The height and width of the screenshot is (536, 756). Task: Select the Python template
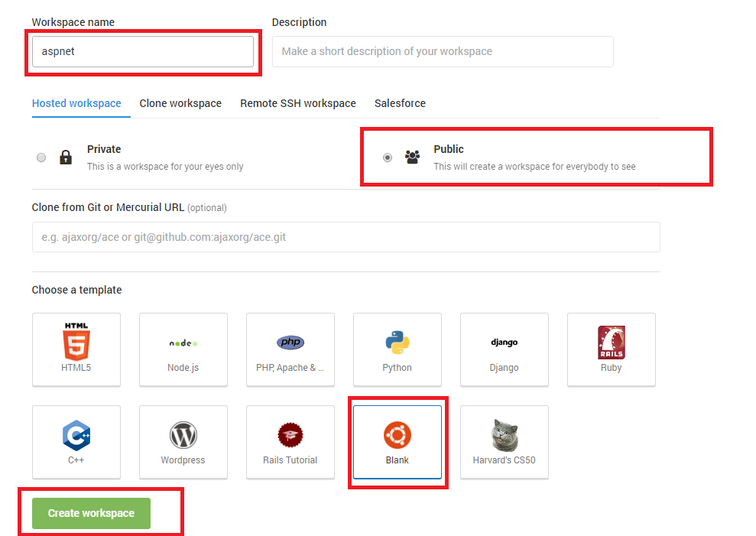(x=397, y=349)
